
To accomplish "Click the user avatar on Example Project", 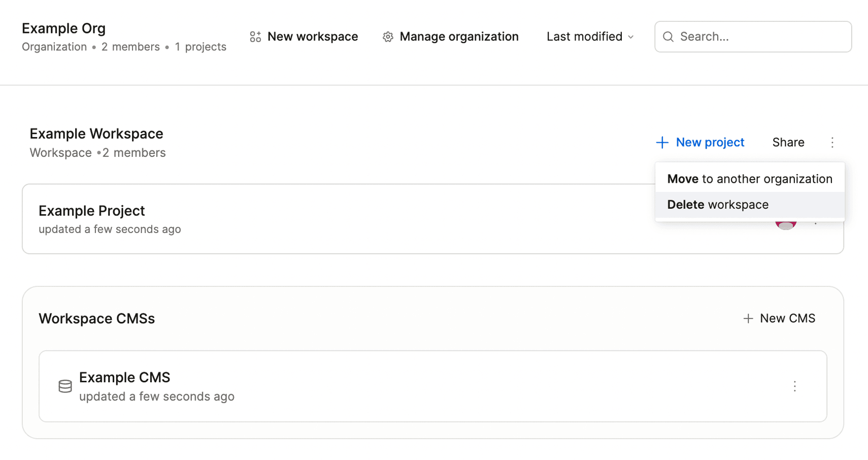I will 786,224.
